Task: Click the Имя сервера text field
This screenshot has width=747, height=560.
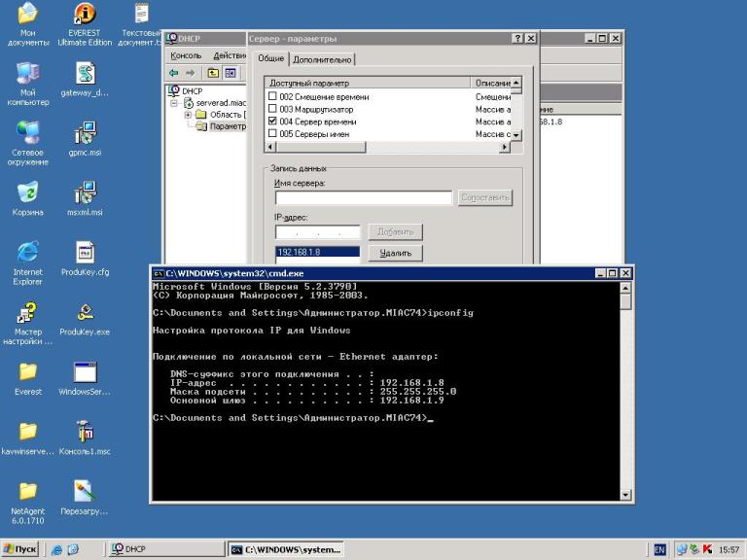Action: [364, 197]
